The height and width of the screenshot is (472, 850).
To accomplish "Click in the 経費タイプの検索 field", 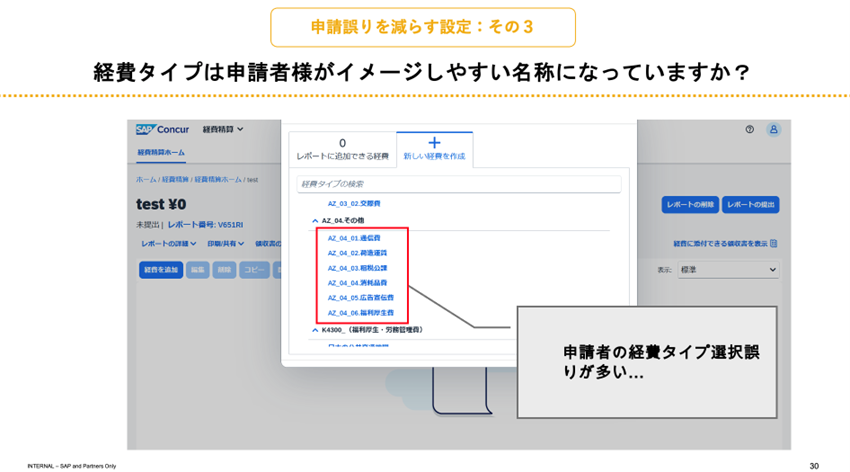I will click(459, 184).
